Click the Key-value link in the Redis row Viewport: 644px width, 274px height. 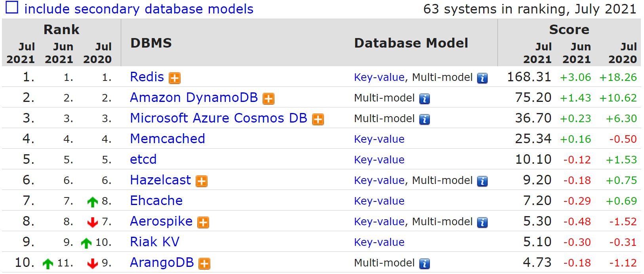tap(379, 77)
